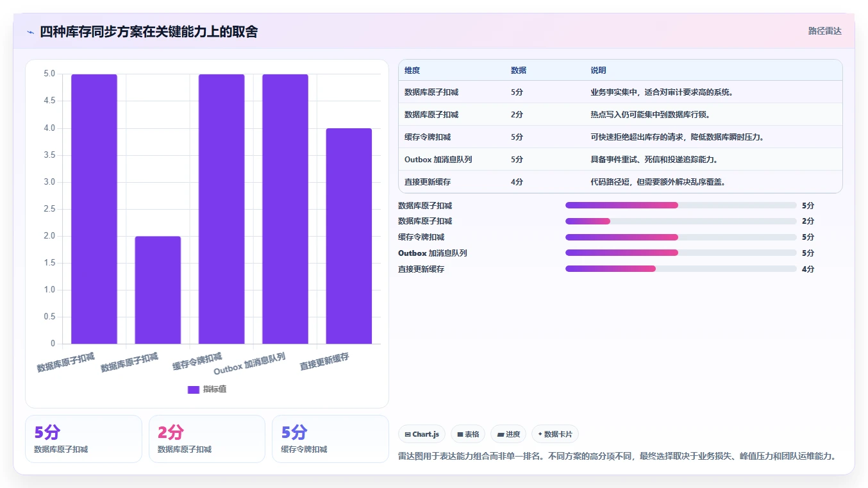Viewport: 868px width, 488px height.
Task: Click the footer note starting 雷达图用于表达能力组合
Action: (x=618, y=456)
